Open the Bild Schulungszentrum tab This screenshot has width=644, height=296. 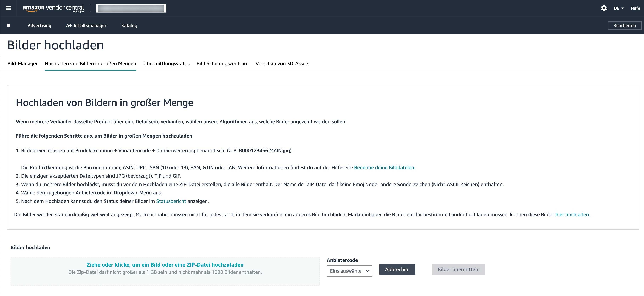[222, 64]
